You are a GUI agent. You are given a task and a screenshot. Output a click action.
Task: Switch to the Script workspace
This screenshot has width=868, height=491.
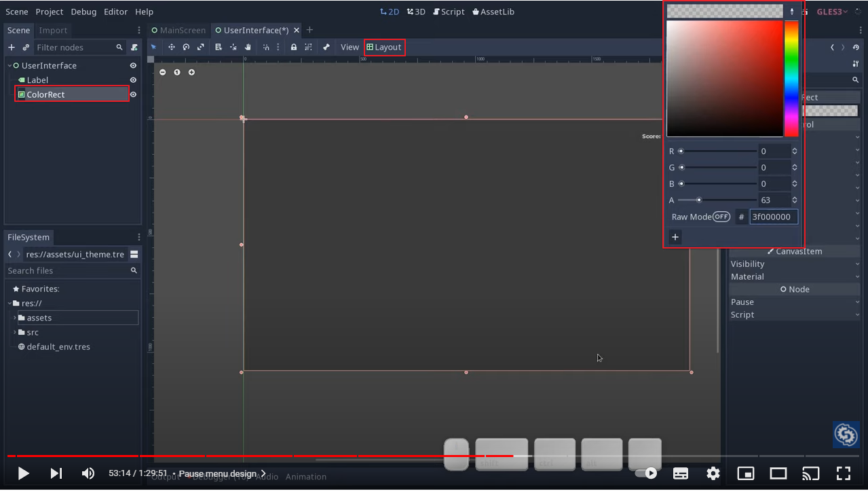coord(449,12)
